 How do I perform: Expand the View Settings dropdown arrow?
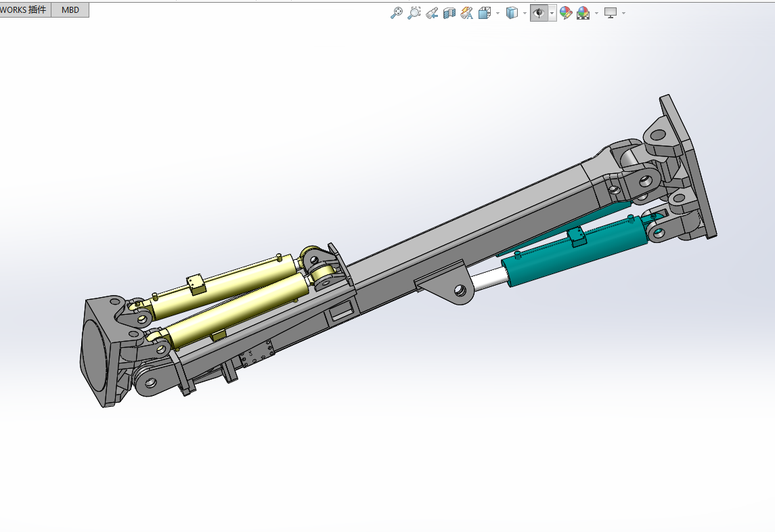624,14
